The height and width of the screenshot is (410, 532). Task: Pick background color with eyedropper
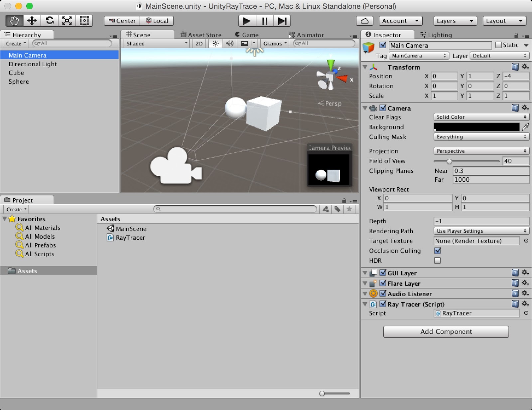(525, 127)
